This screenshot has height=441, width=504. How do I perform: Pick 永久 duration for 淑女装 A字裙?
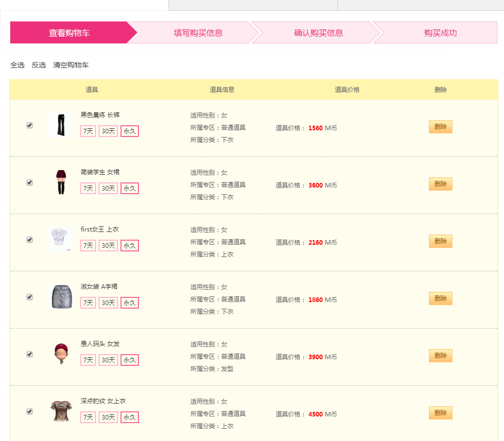(x=130, y=303)
